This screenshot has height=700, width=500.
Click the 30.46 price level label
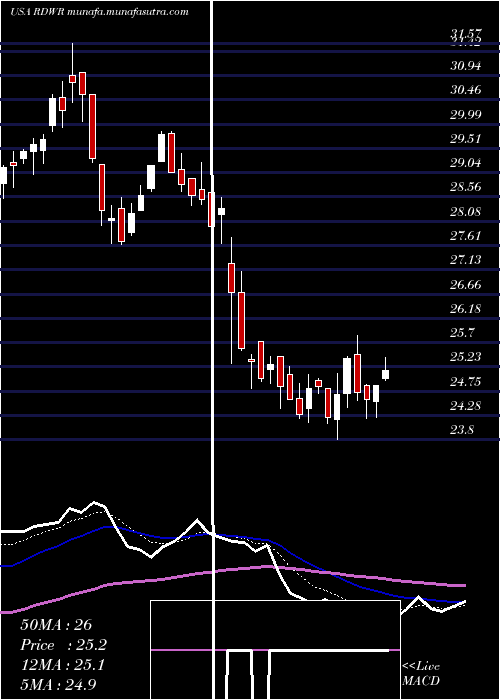click(x=466, y=90)
